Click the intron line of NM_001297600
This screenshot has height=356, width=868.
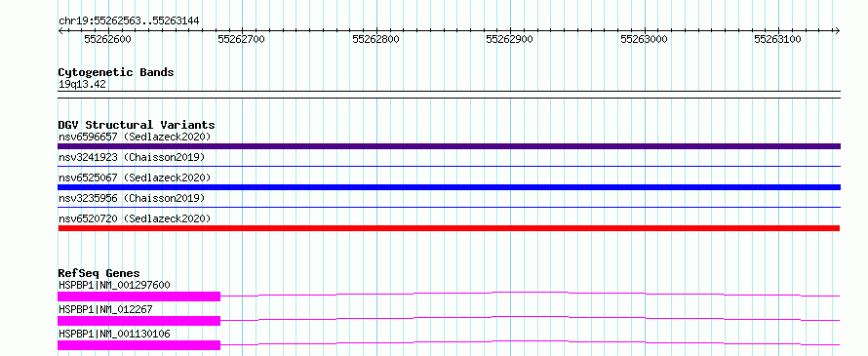point(531,293)
